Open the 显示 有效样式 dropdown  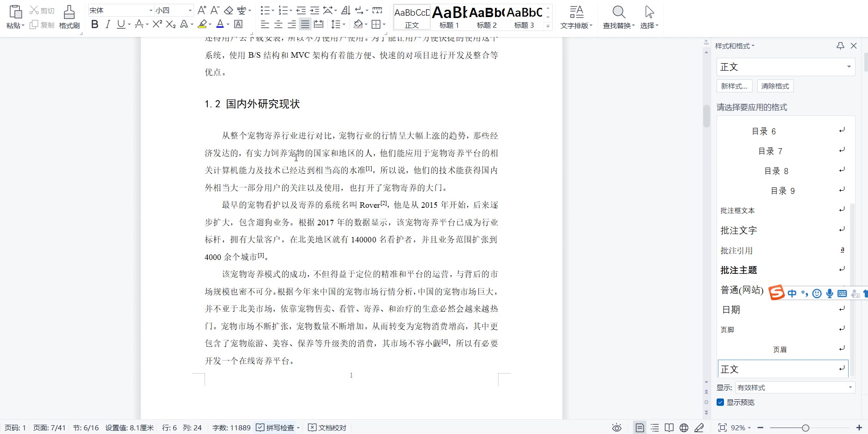[x=850, y=387]
